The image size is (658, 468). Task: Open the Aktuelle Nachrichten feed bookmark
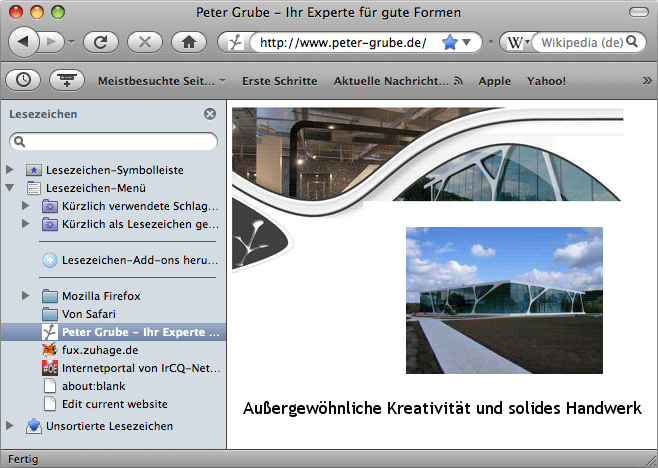(x=398, y=81)
